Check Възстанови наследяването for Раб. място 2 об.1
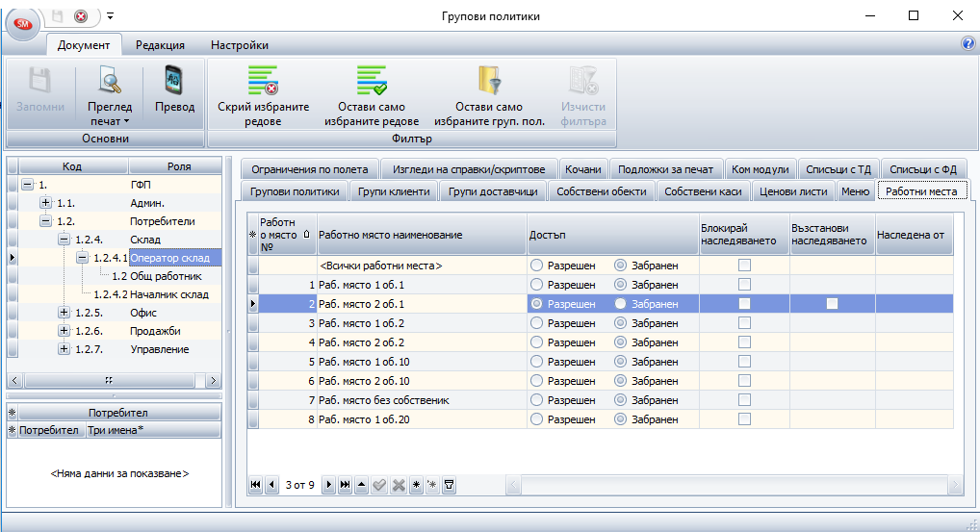This screenshot has height=532, width=980. (x=832, y=304)
